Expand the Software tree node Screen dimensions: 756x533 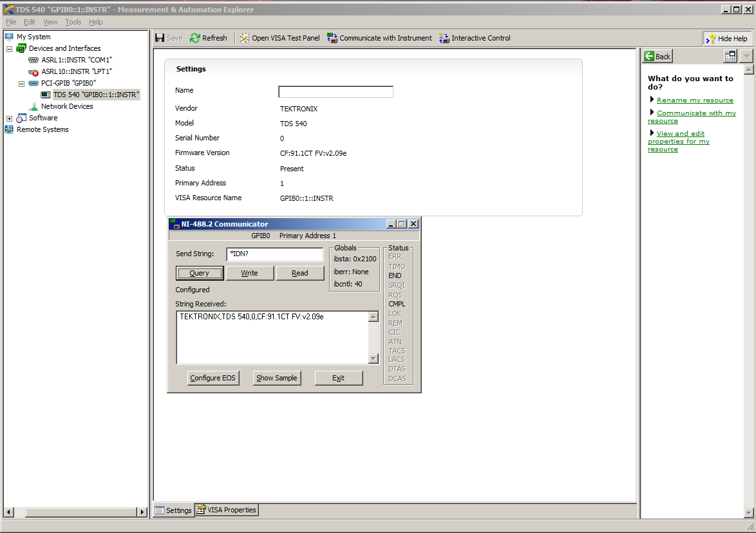point(9,118)
